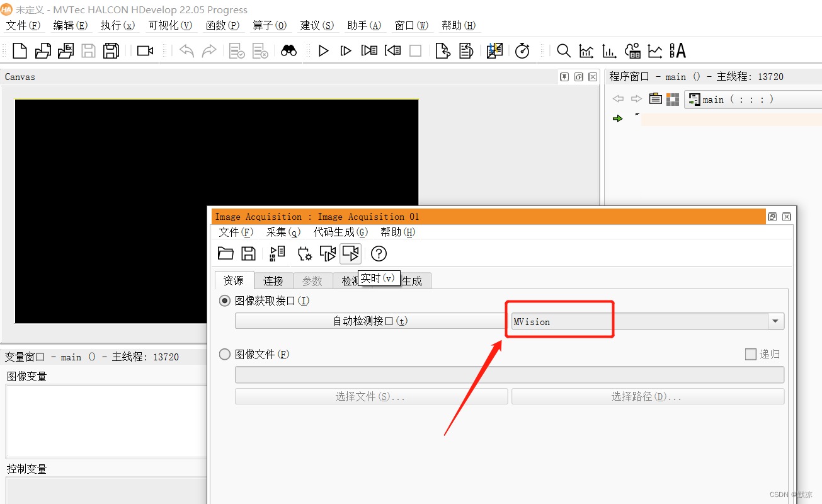Click the New Program icon in main toolbar
This screenshot has width=822, height=504.
[20, 51]
